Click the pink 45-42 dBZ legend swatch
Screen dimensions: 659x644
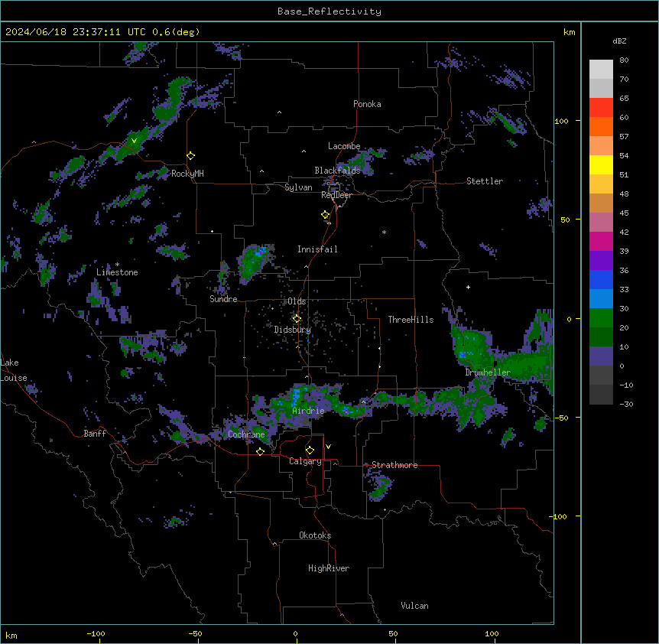(601, 222)
